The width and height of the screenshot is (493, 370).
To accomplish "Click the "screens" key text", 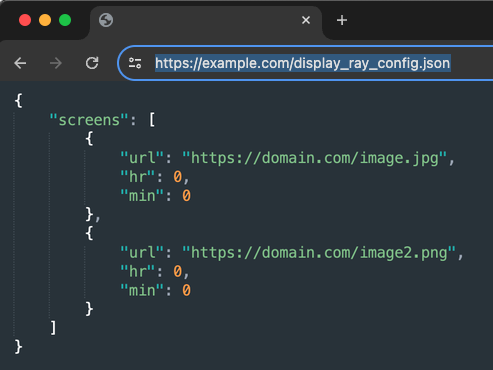I will pos(89,120).
